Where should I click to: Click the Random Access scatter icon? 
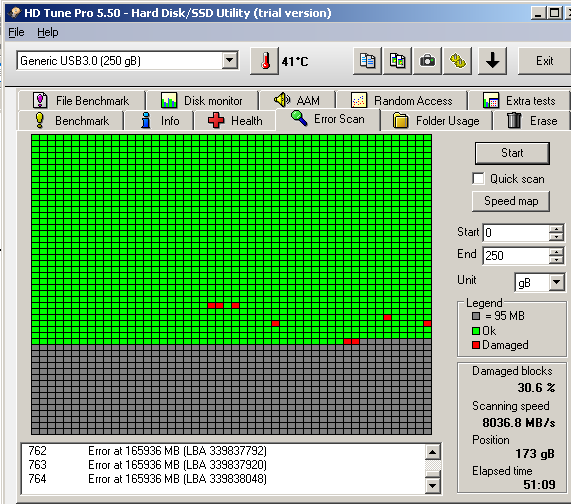[x=359, y=100]
